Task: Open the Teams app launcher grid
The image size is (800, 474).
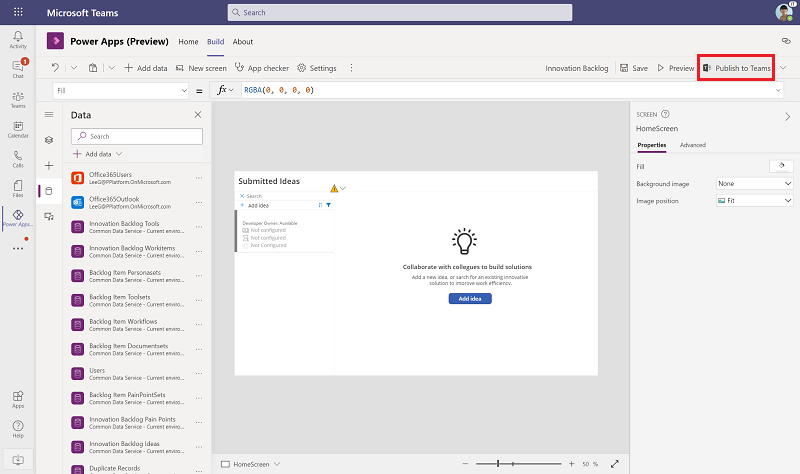Action: [x=18, y=12]
